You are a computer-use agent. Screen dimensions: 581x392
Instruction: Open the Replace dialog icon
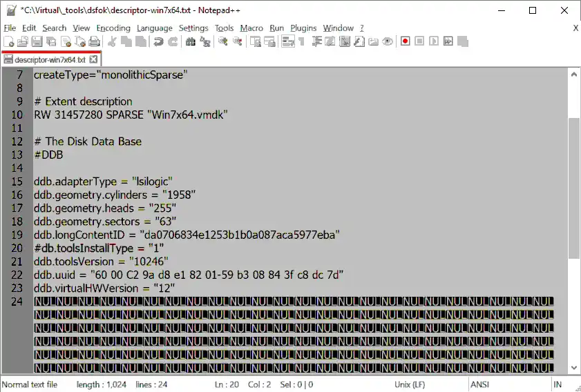205,41
